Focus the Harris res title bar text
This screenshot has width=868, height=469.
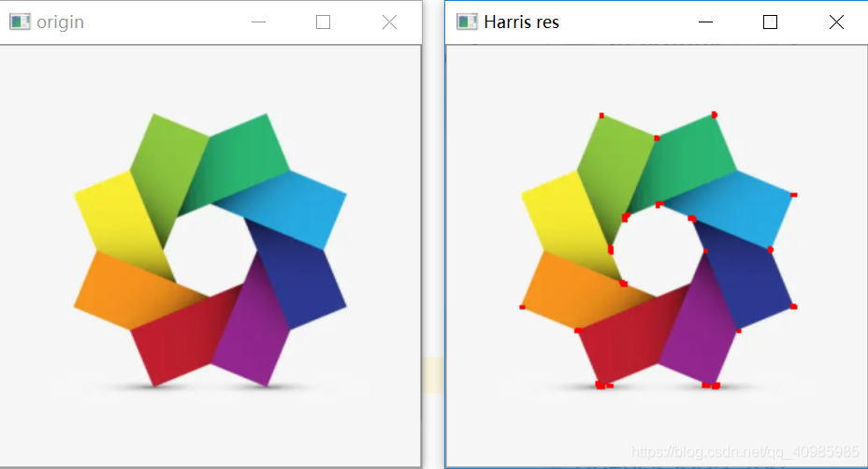(x=521, y=22)
